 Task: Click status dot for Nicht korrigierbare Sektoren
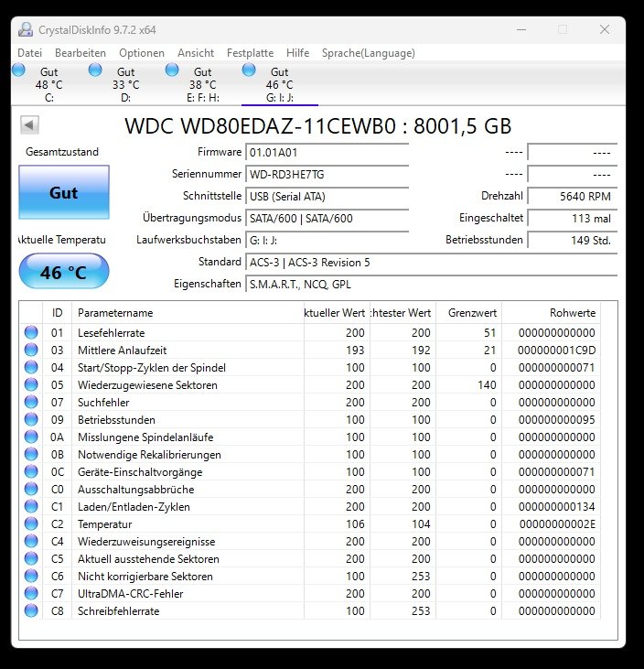pos(31,576)
